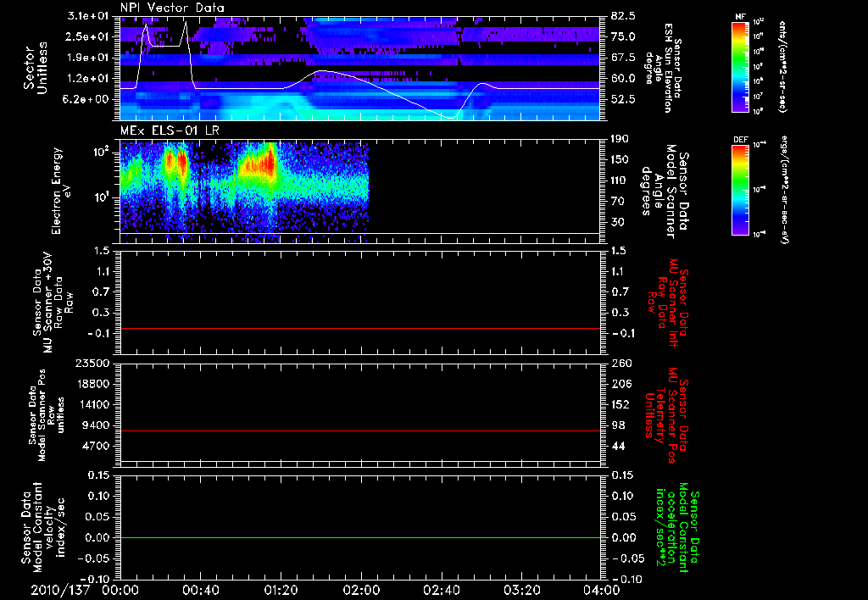Click the NF color bar gradient

[x=741, y=66]
